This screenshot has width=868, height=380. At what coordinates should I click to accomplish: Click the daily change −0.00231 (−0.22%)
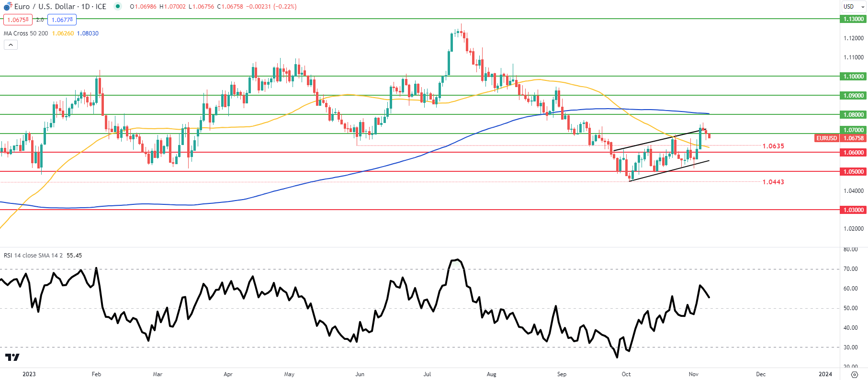pyautogui.click(x=271, y=6)
